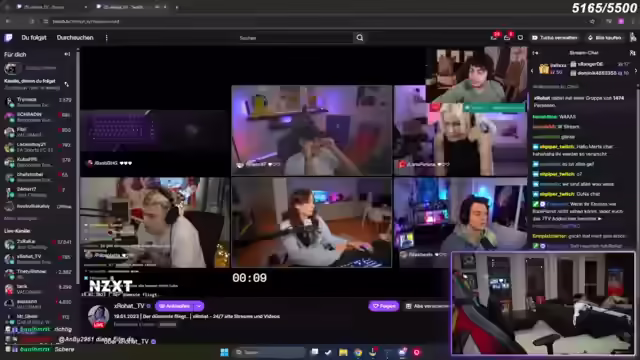Image resolution: width=640 pixels, height=360 pixels.
Task: Open the xRohat_TV channel name link below the video
Action: (129, 306)
